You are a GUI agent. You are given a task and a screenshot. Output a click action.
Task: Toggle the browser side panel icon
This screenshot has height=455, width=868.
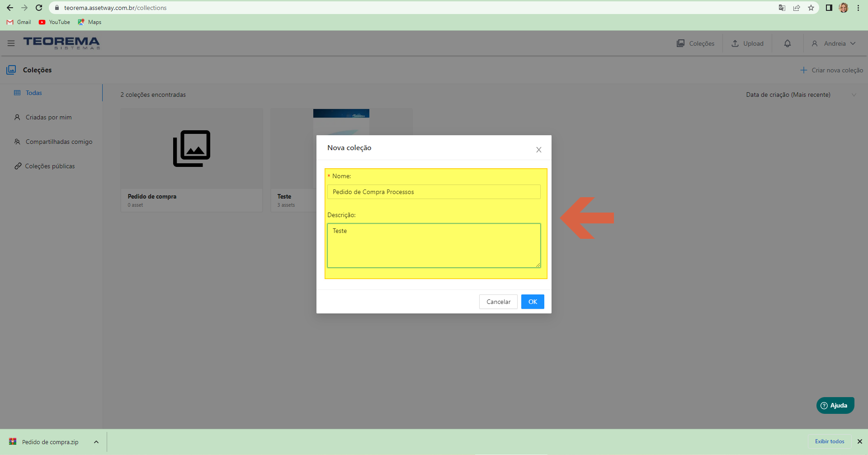click(x=829, y=8)
